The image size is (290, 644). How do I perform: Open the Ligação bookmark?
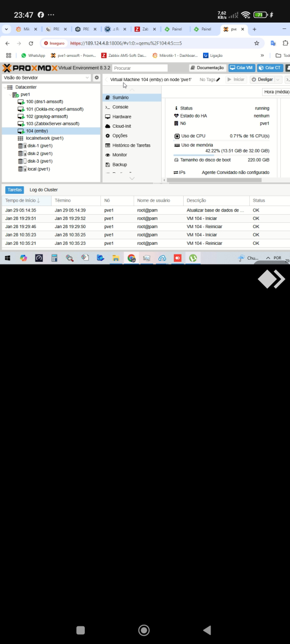(x=213, y=55)
